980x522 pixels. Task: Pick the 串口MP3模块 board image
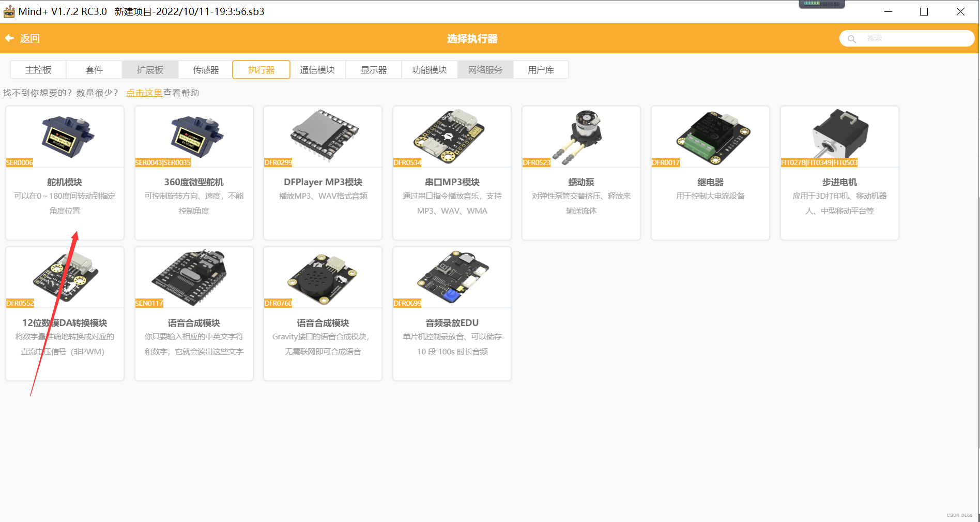tap(449, 136)
